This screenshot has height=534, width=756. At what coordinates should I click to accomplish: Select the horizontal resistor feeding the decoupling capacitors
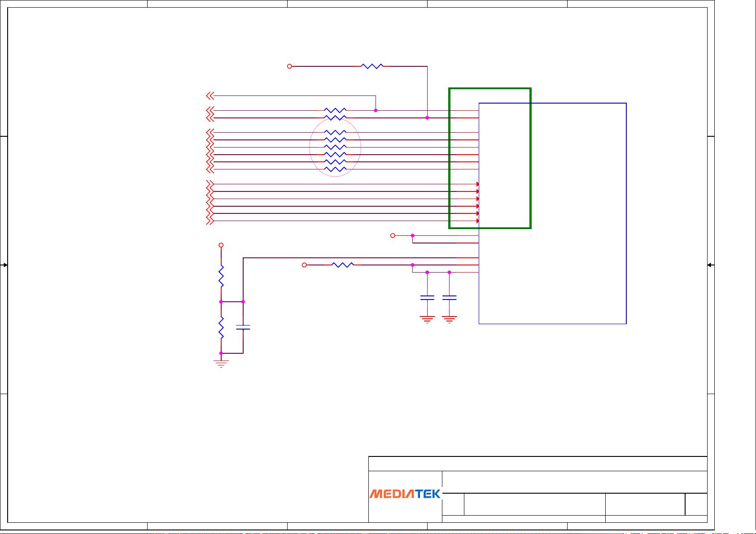[x=343, y=265]
